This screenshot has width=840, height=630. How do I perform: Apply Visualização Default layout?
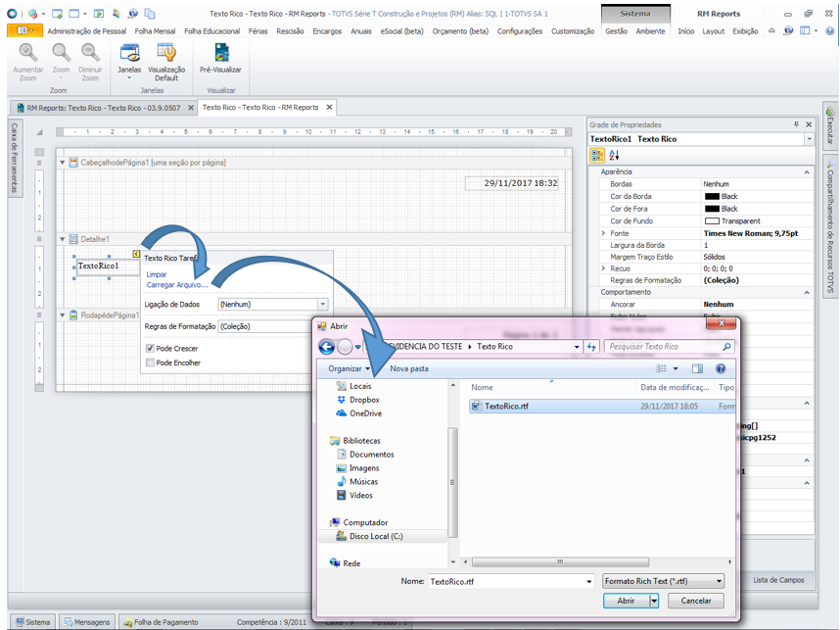pos(166,53)
